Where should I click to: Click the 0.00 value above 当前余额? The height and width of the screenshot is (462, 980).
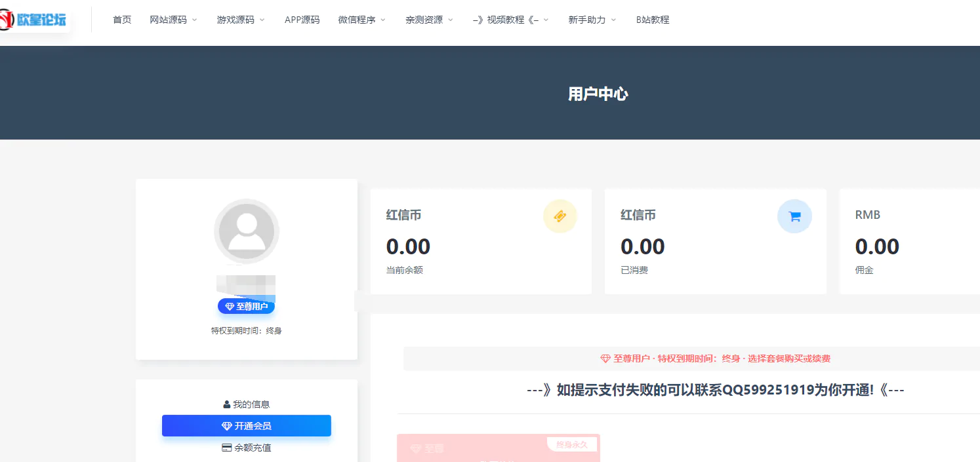[x=408, y=247]
